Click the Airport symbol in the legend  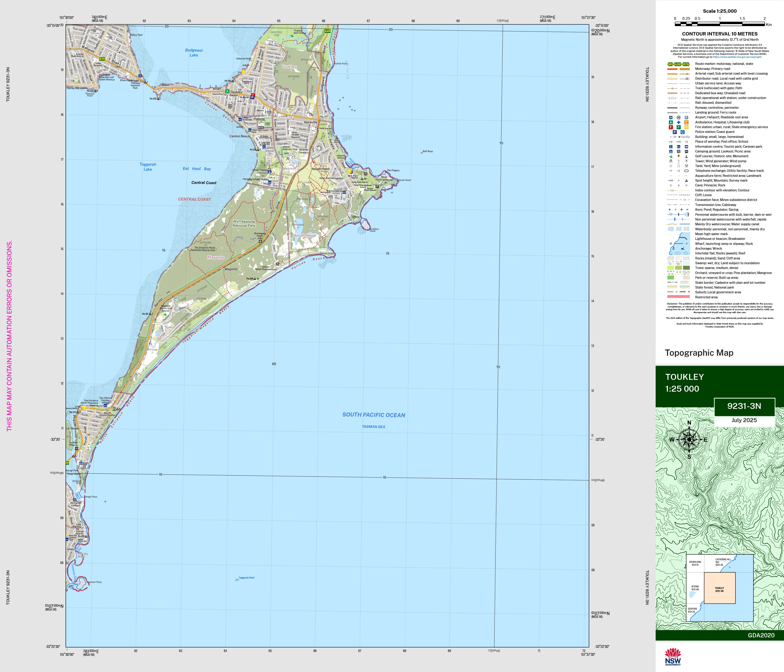coord(671,118)
